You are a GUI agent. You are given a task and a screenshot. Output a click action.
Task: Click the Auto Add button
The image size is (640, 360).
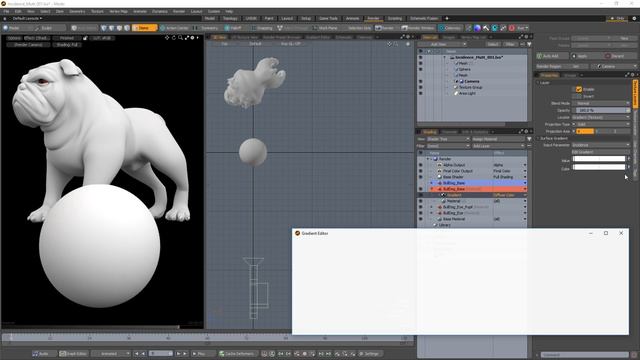click(x=552, y=56)
